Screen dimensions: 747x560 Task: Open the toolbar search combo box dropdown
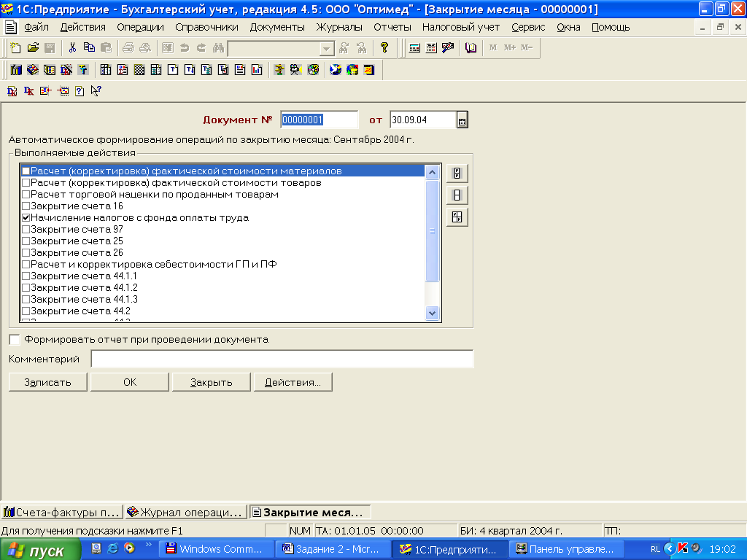click(x=326, y=49)
